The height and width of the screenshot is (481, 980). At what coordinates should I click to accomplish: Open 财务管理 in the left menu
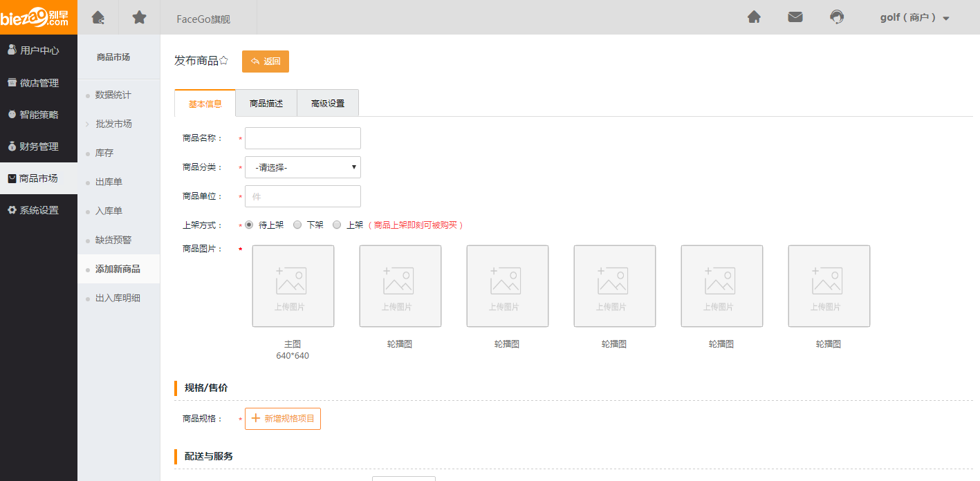pos(39,147)
